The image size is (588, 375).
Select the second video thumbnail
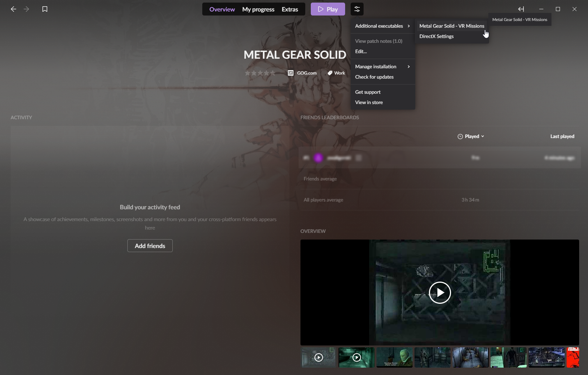(x=356, y=357)
